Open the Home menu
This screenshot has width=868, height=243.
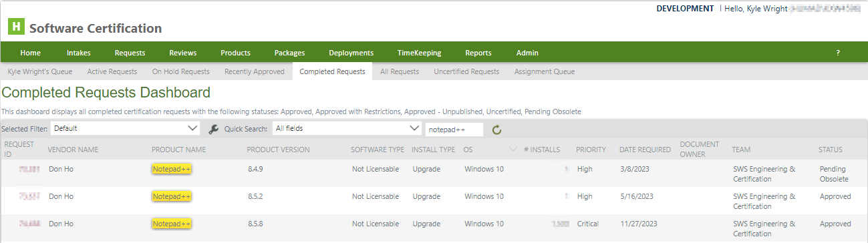tap(31, 53)
